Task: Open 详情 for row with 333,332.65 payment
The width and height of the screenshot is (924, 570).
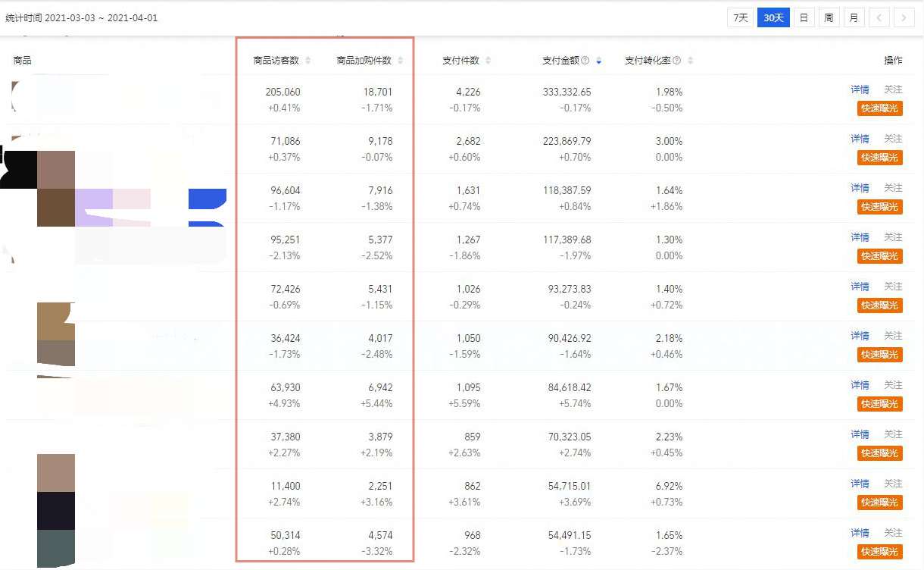Action: (860, 89)
